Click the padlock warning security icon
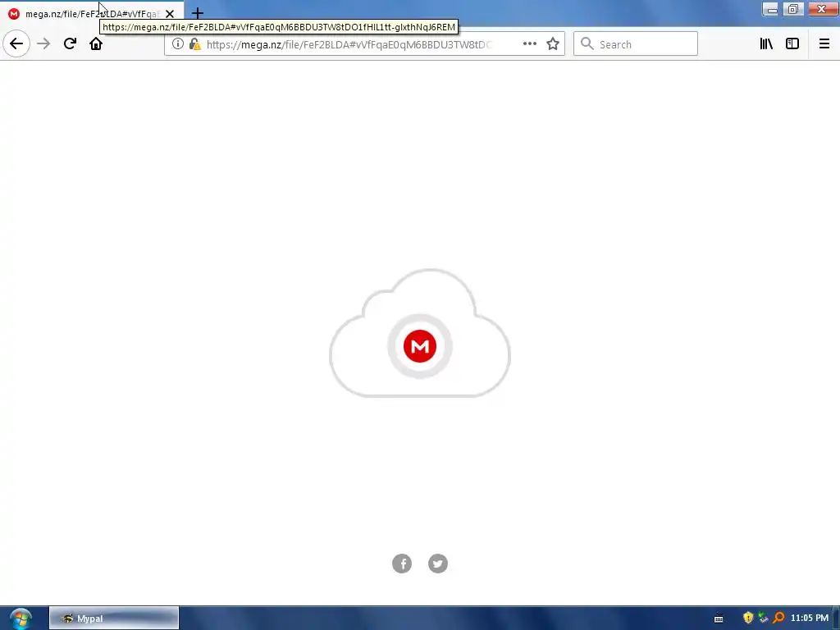The height and width of the screenshot is (630, 840). [x=195, y=44]
